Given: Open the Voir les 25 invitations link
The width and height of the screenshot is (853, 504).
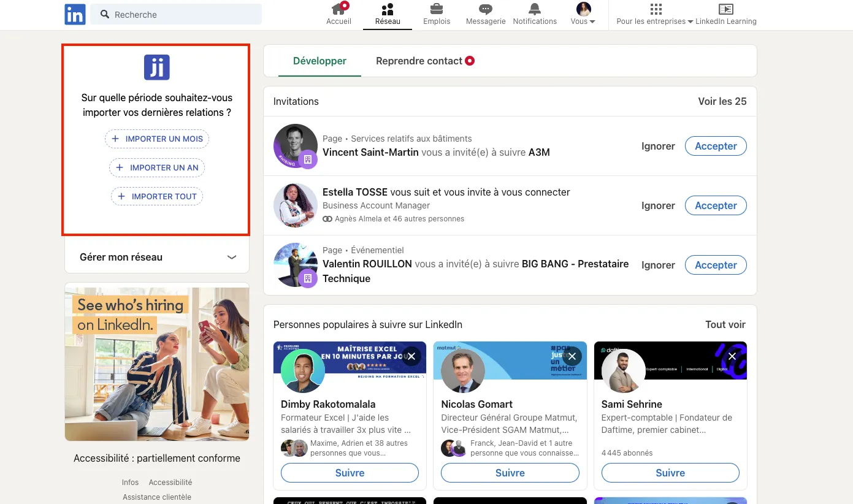Looking at the screenshot, I should pyautogui.click(x=722, y=101).
